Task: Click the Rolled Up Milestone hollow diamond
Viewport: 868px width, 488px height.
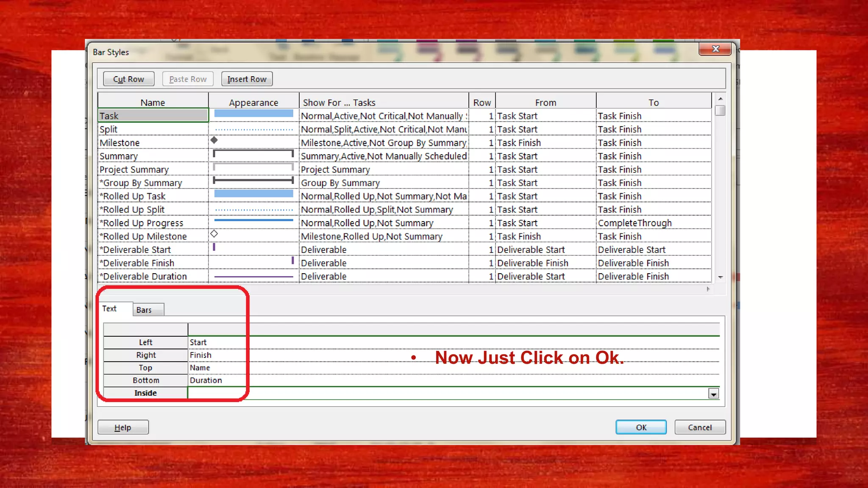Action: click(x=214, y=234)
